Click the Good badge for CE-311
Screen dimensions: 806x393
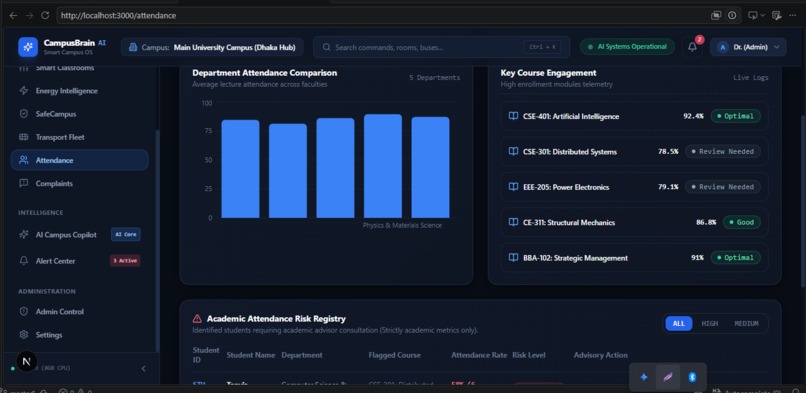pyautogui.click(x=742, y=222)
